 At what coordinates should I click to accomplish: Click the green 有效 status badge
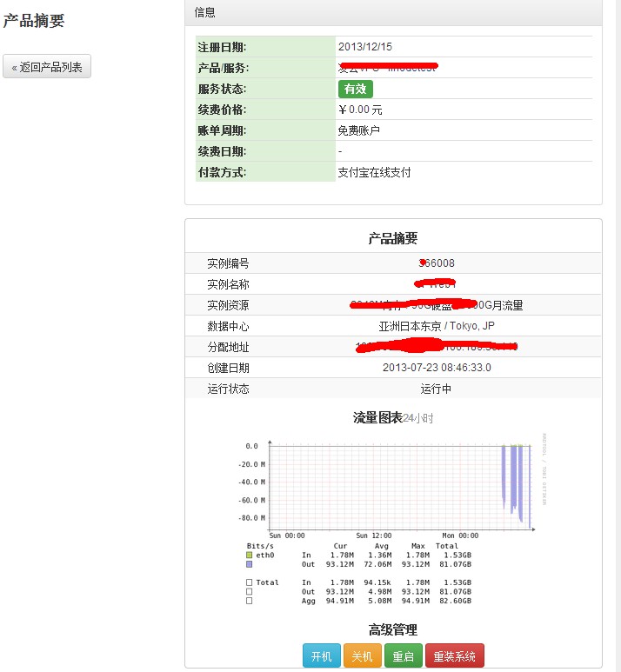point(356,89)
